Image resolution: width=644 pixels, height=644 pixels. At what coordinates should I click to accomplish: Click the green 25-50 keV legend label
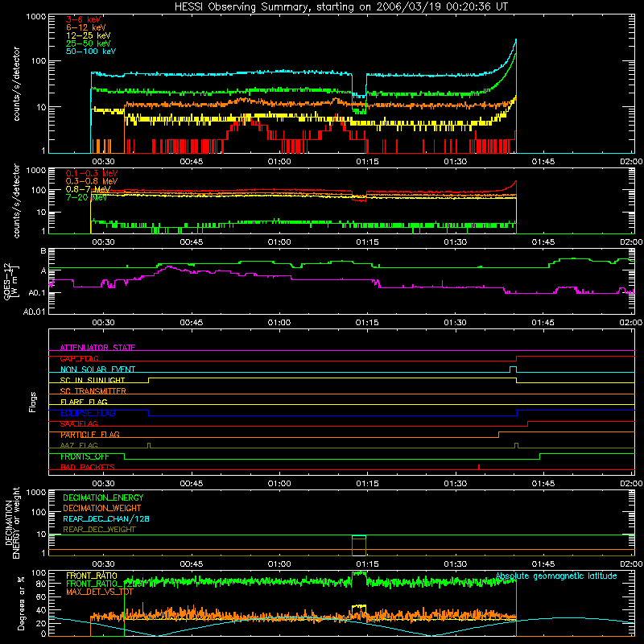point(89,43)
